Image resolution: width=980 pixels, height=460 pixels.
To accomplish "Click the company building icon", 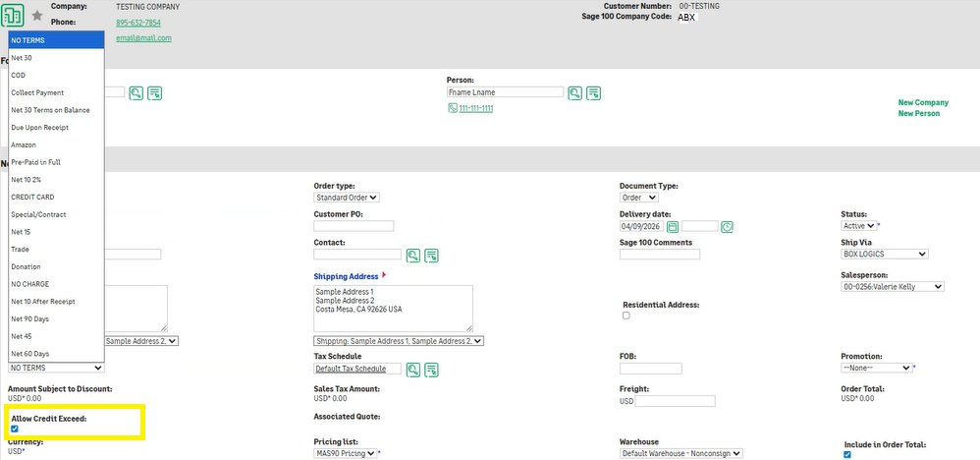I will pos(14,16).
